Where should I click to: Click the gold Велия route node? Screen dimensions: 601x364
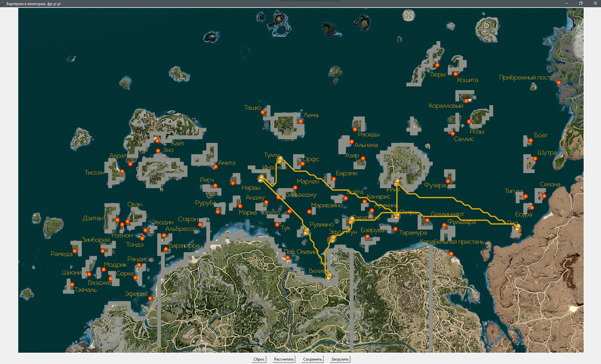tap(329, 276)
